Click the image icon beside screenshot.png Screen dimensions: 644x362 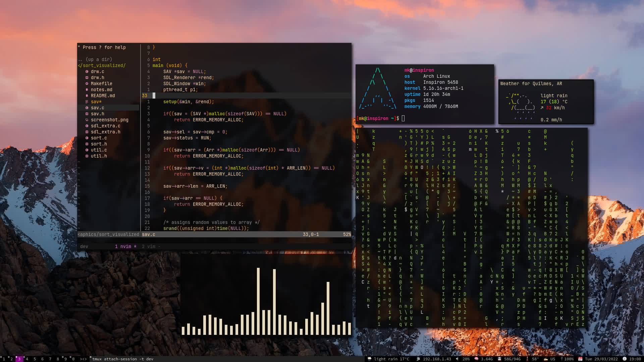pos(87,120)
